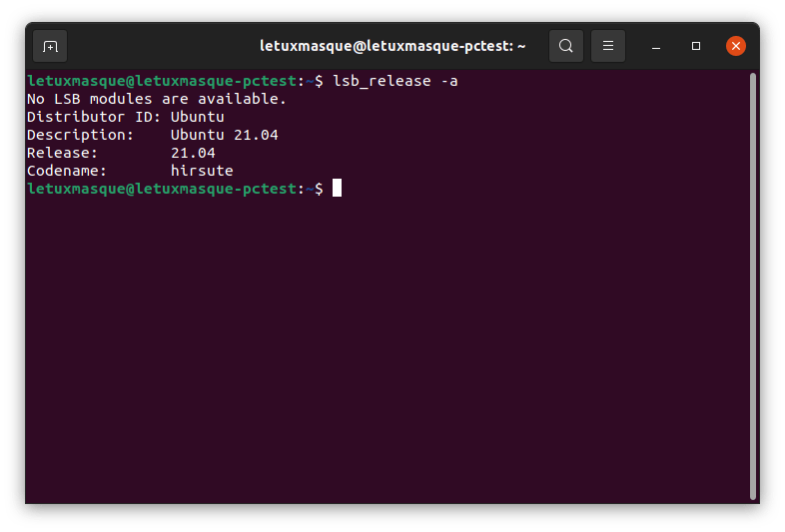Open a new terminal tab

pos(50,46)
